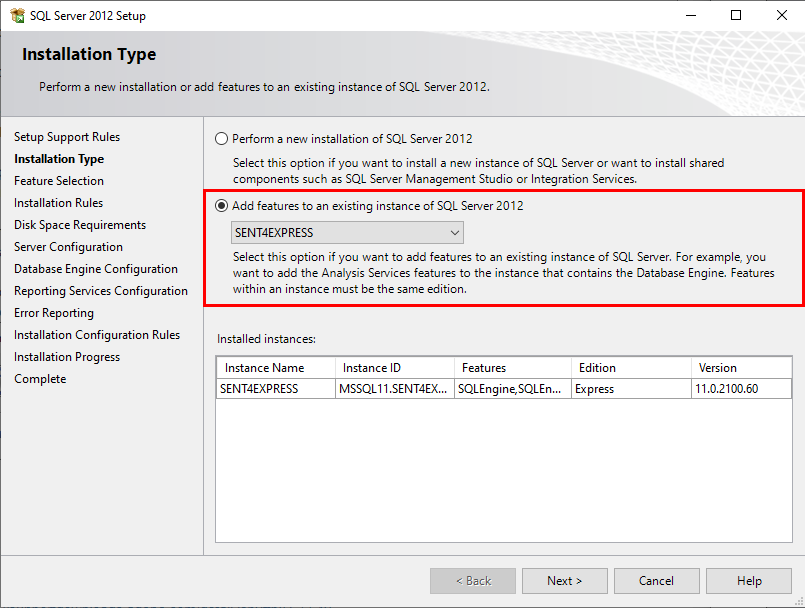Screen dimensions: 805x608
Task: Click the Instance Name column header
Action: point(275,367)
